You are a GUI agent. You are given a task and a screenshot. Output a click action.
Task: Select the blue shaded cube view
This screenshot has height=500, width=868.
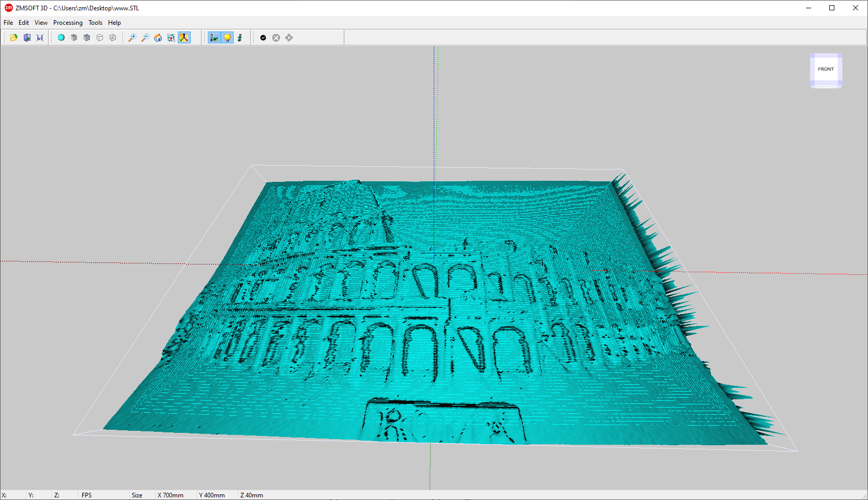tap(87, 38)
